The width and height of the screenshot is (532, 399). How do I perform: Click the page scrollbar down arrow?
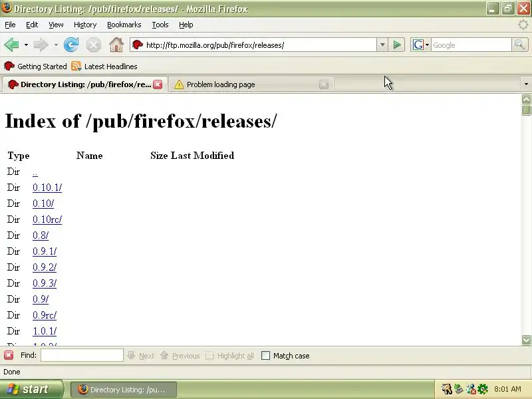526,340
